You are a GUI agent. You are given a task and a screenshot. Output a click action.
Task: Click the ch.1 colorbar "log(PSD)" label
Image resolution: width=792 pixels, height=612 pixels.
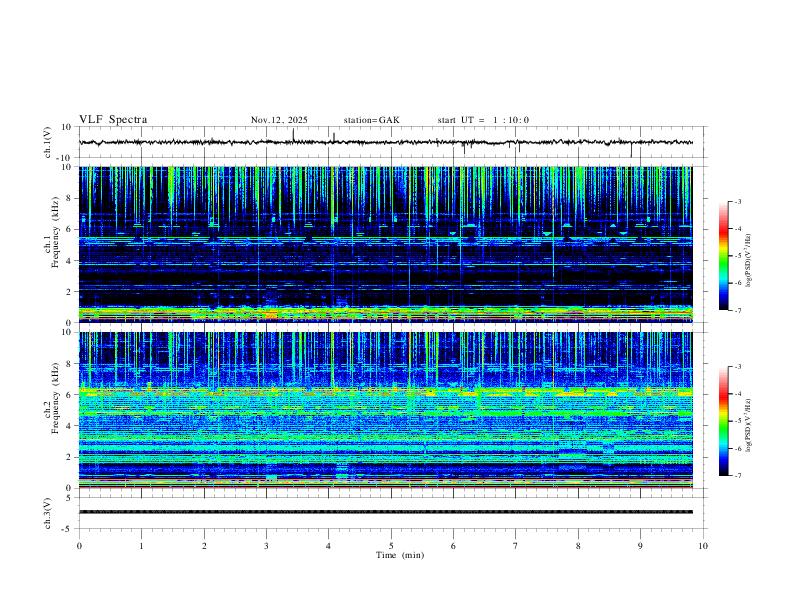749,261
